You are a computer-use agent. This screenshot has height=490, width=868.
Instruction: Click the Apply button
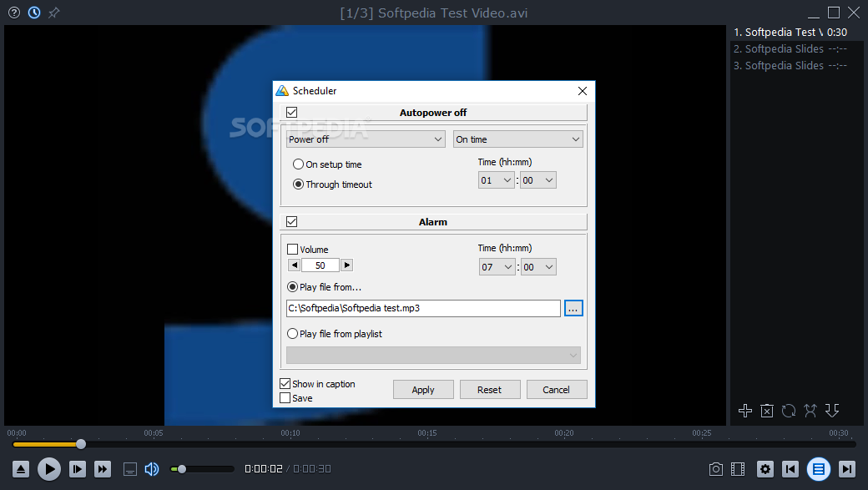point(423,390)
